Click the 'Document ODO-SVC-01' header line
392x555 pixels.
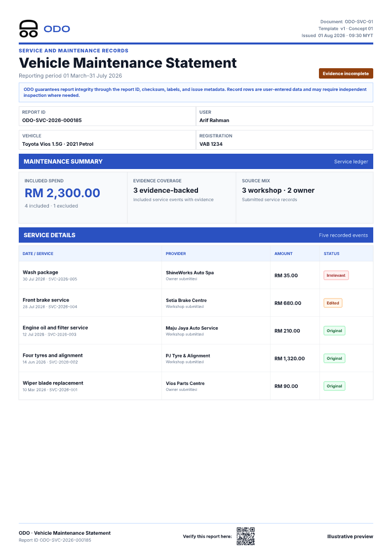[x=347, y=22]
